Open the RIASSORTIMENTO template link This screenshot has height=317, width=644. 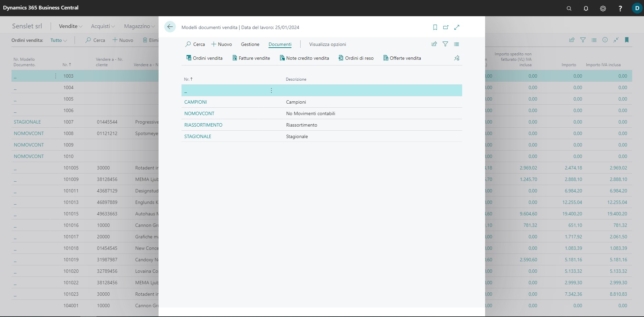coord(203,125)
